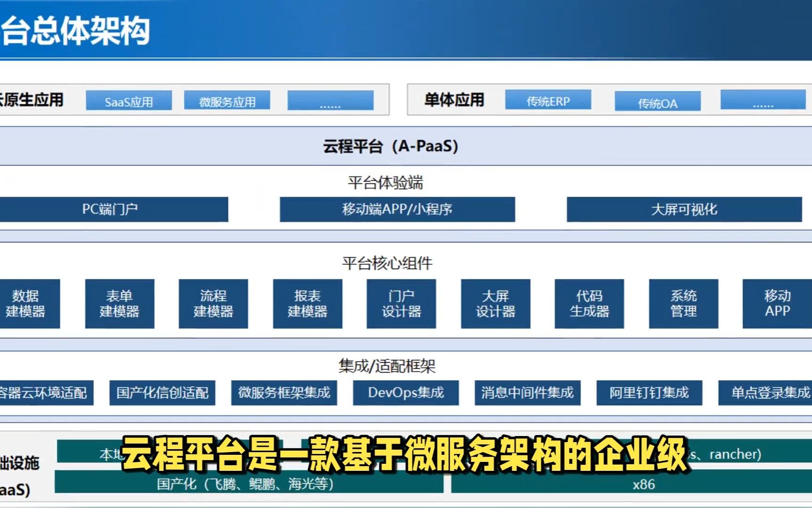The height and width of the screenshot is (508, 812).
Task: Click the DevOps集成 box
Action: [406, 393]
